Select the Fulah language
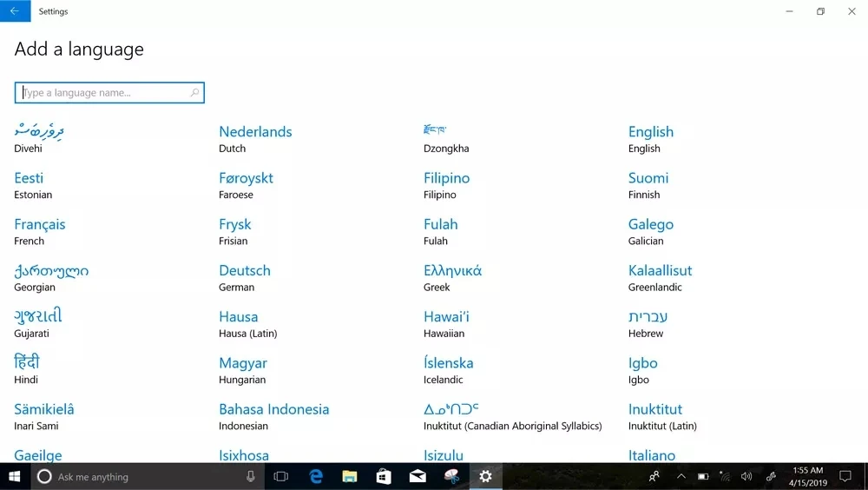This screenshot has width=868, height=490. (441, 231)
